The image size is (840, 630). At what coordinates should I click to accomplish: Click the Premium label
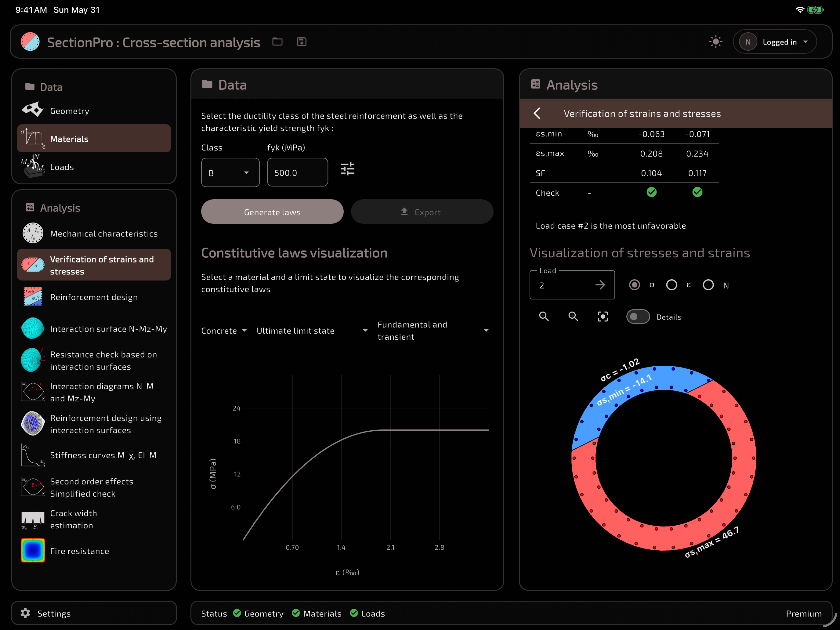804,613
